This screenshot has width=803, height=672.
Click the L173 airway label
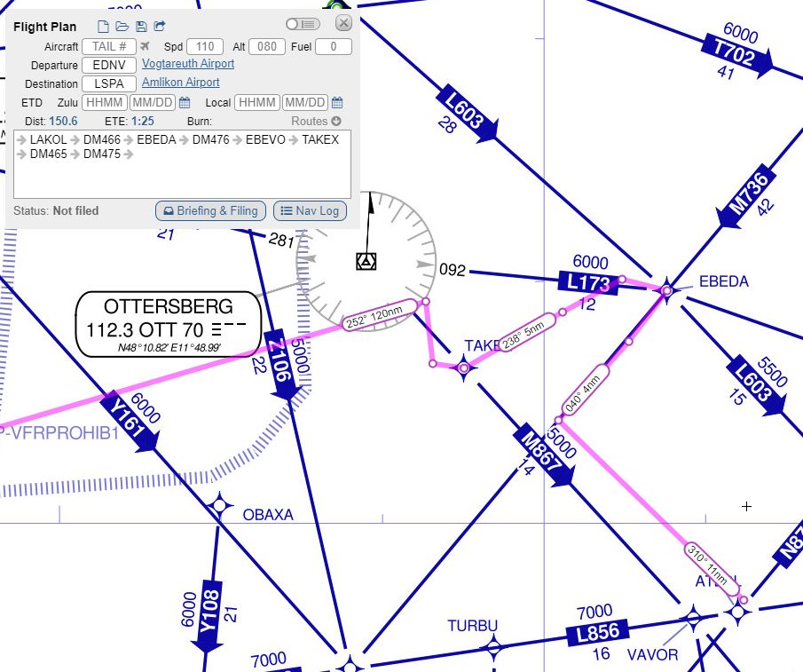(x=588, y=282)
